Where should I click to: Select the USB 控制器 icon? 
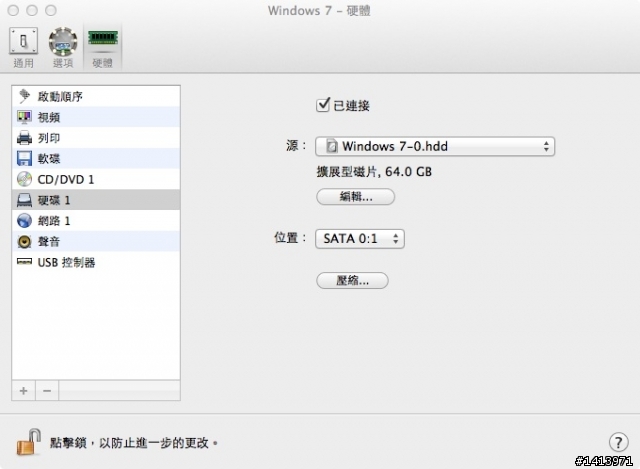click(x=24, y=262)
